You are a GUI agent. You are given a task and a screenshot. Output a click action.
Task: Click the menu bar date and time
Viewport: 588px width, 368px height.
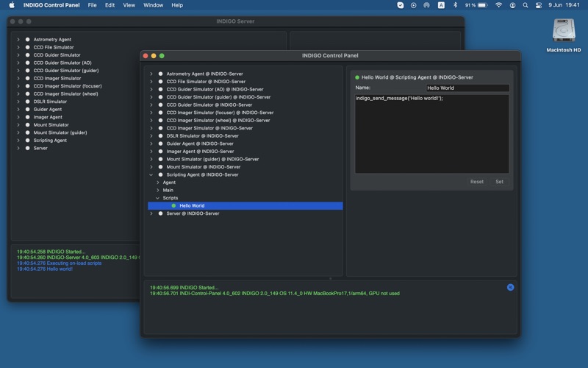pos(564,5)
